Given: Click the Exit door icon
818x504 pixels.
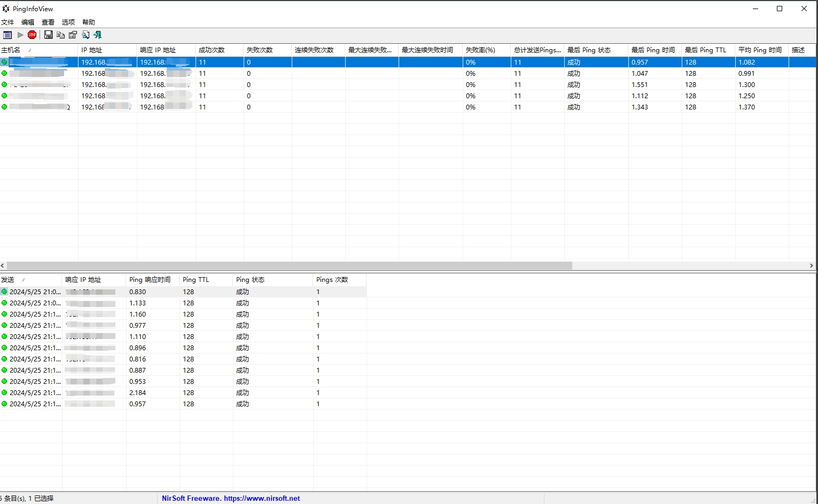Looking at the screenshot, I should 97,35.
